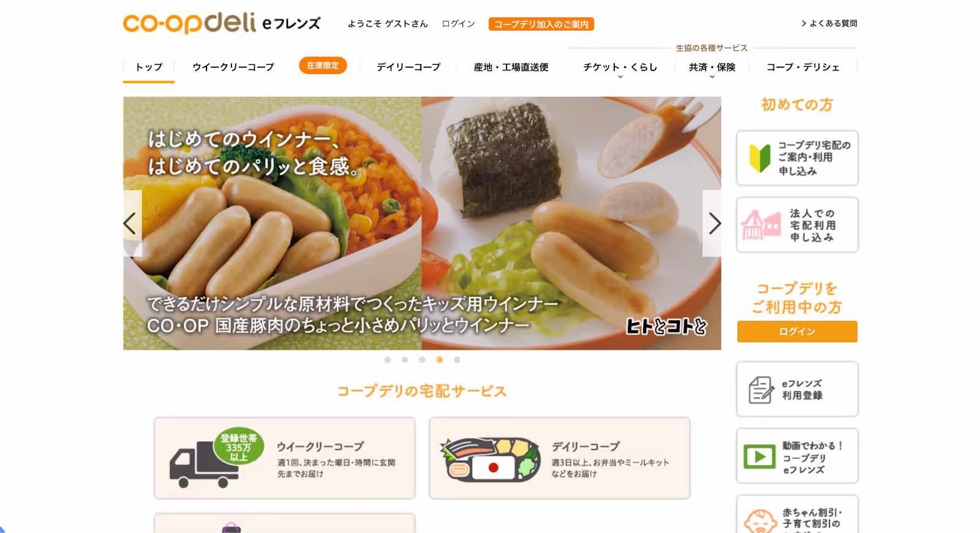Viewport: 980px width, 533px height.
Task: Click the document pencil icon for eフレンズ利用登録
Action: point(761,390)
